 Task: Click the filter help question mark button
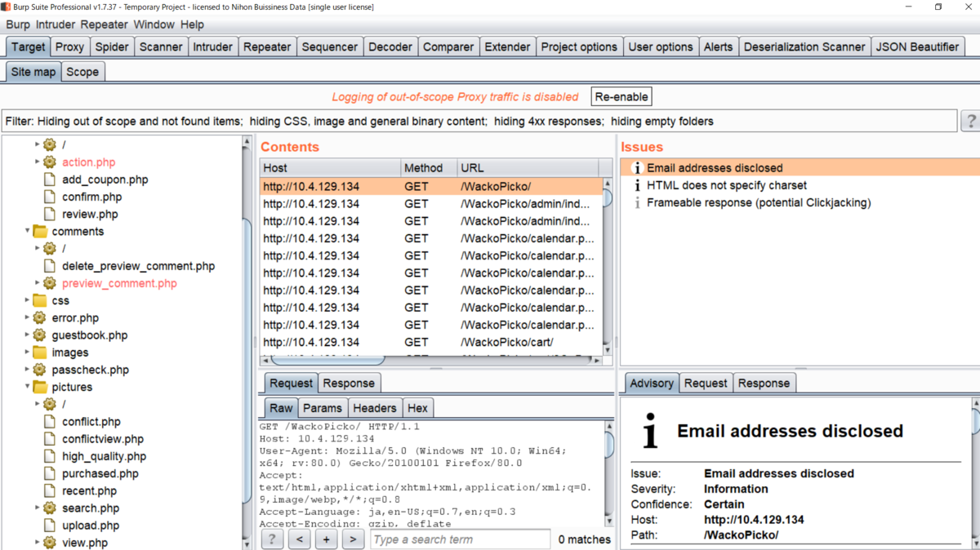pyautogui.click(x=971, y=121)
